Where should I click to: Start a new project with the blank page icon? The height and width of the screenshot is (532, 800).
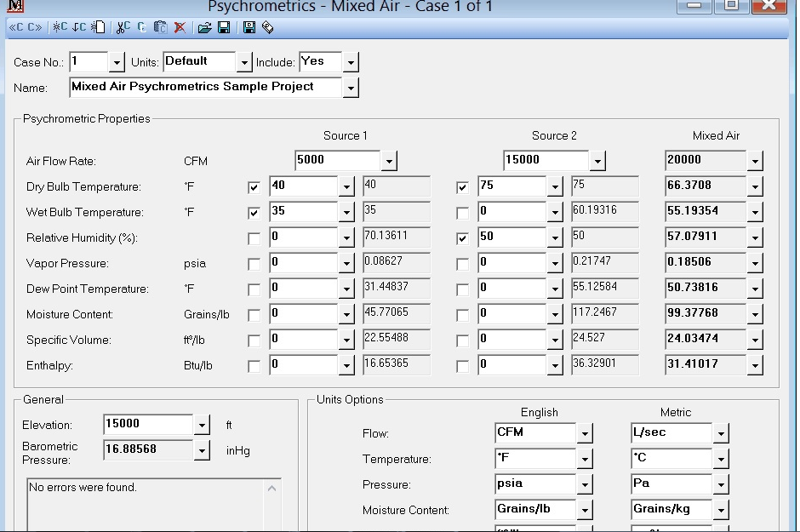pyautogui.click(x=99, y=27)
